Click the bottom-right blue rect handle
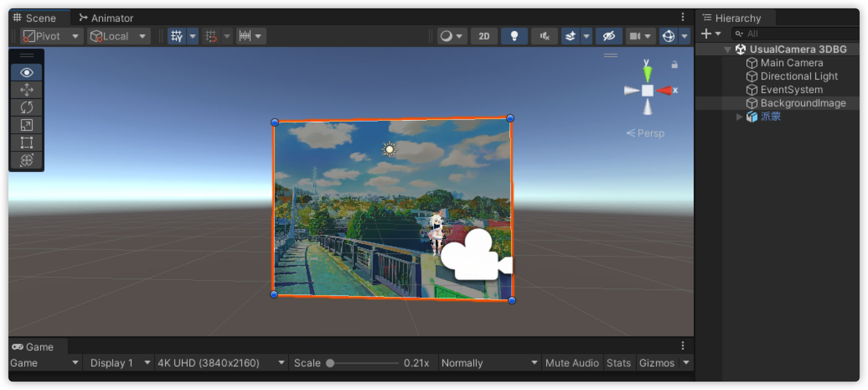This screenshot has height=390, width=868. click(x=512, y=300)
